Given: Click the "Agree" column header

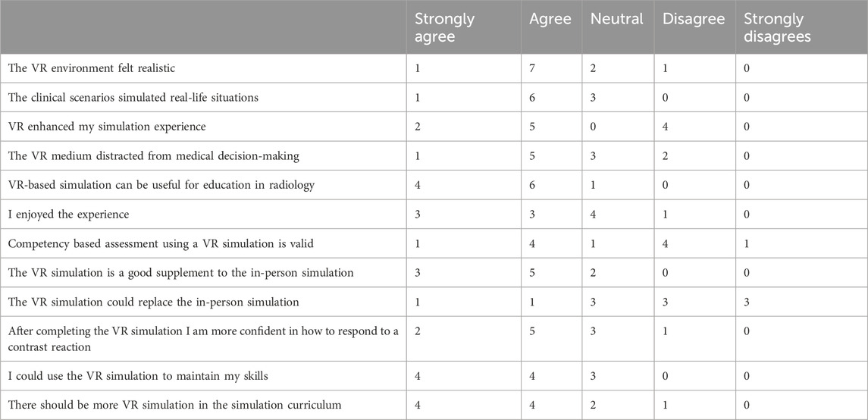Looking at the screenshot, I should click(x=550, y=20).
